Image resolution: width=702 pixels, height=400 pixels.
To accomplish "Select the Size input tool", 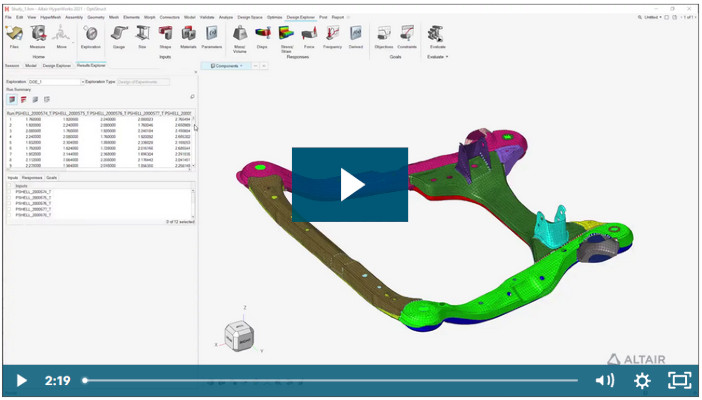I will coord(142,37).
